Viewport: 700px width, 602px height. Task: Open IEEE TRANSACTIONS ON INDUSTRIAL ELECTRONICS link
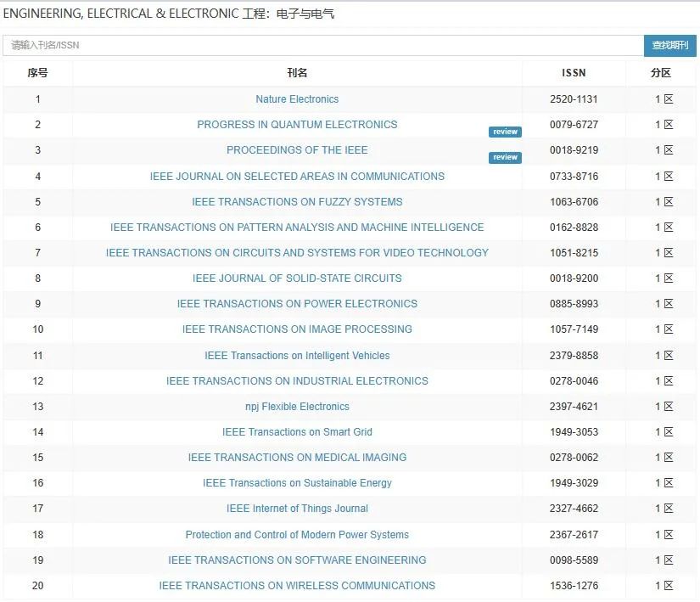[297, 381]
